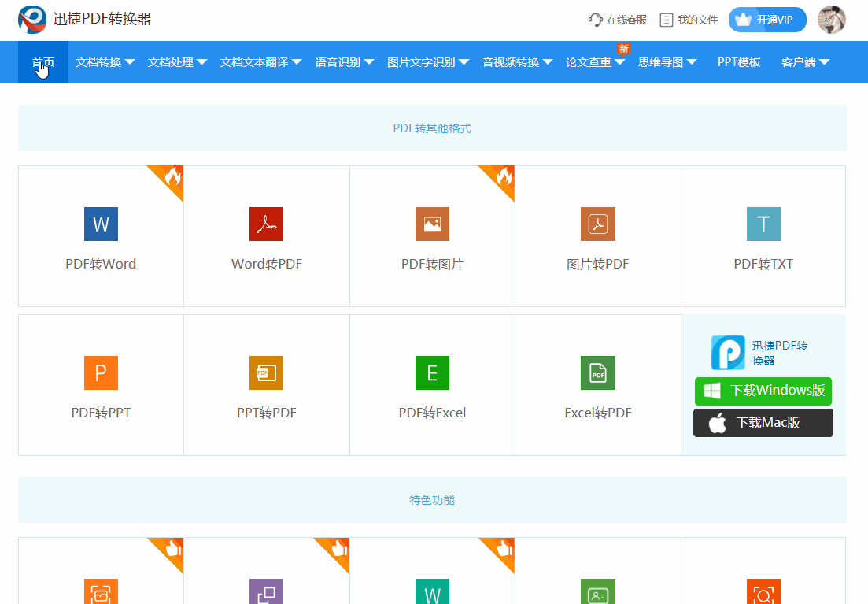Click the Windows logo in download button
The image size is (868, 604).
click(x=712, y=391)
